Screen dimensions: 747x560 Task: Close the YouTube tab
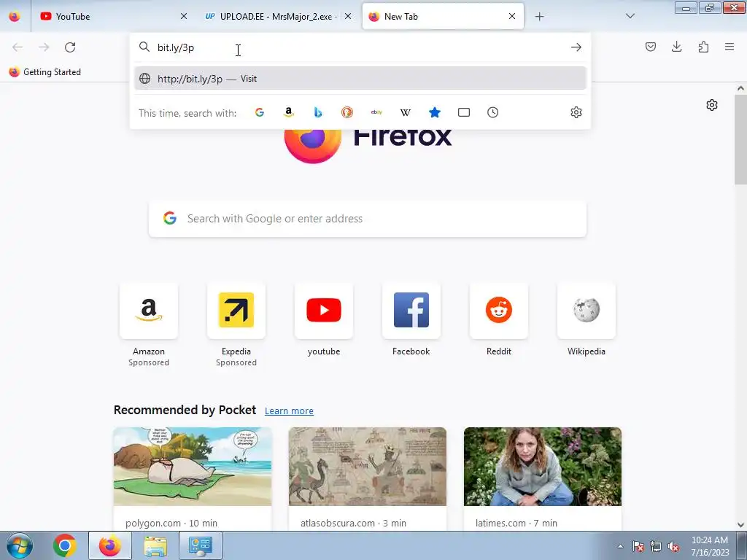coord(183,16)
